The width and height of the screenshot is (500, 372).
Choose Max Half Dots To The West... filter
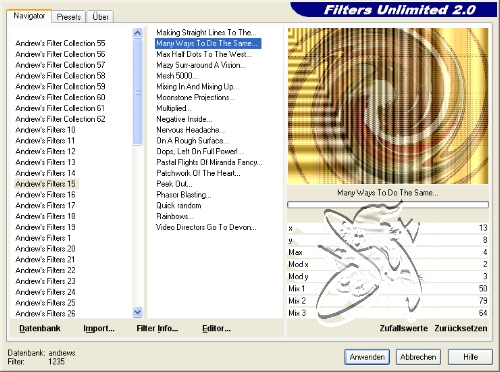click(x=204, y=54)
